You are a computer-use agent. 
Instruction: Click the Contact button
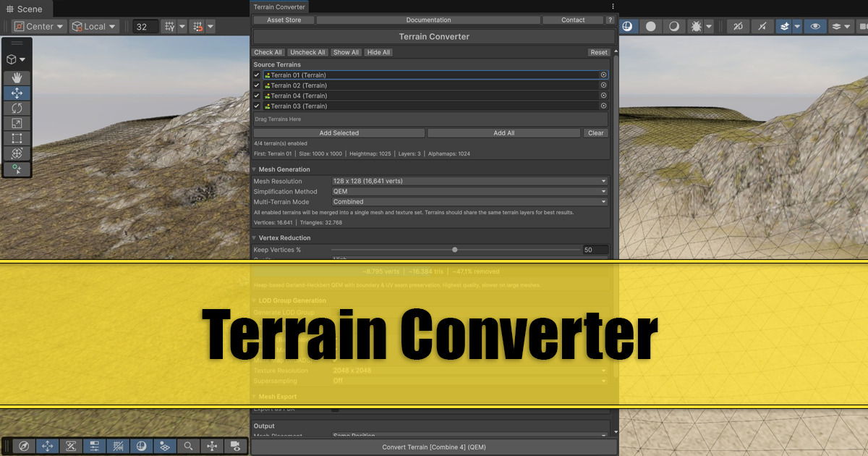click(x=573, y=20)
